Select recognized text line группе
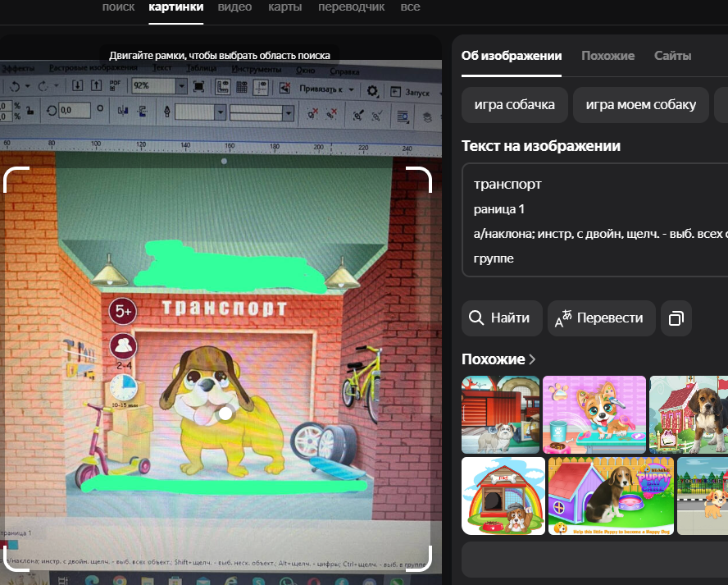 [494, 258]
